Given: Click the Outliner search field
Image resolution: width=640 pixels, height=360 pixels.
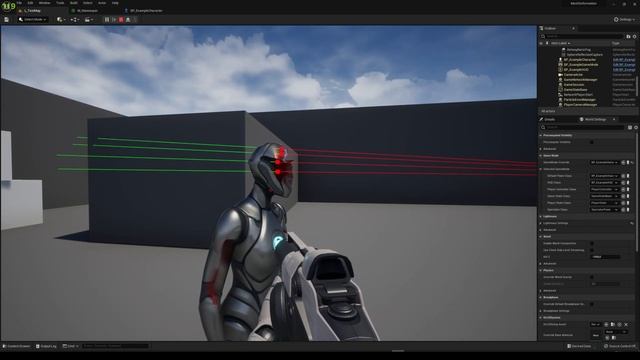Looking at the screenshot, I should click(582, 36).
